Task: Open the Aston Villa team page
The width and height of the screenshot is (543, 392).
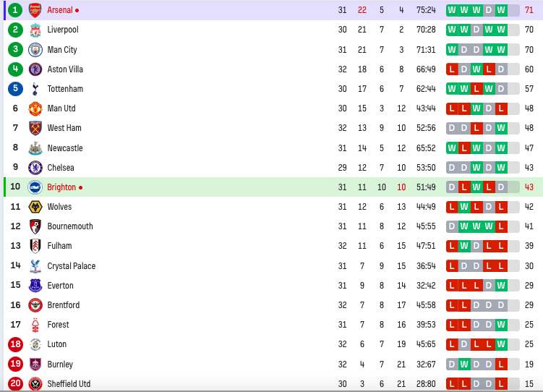Action: pyautogui.click(x=65, y=69)
